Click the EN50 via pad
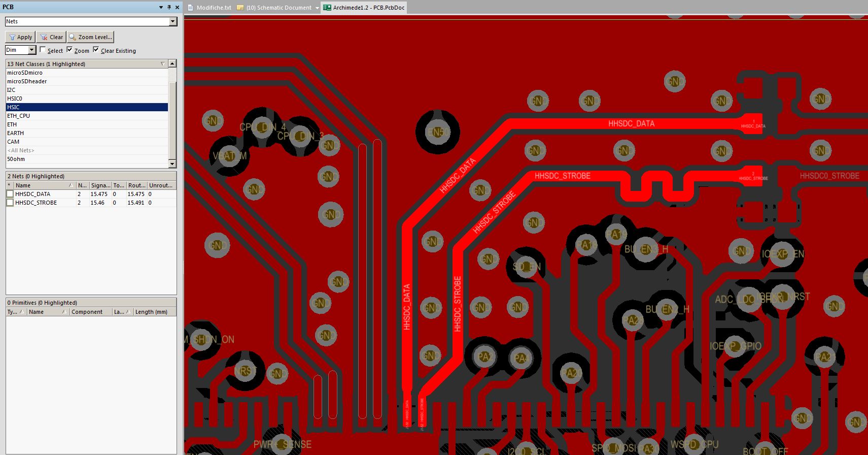This screenshot has width=868, height=455. [x=438, y=132]
